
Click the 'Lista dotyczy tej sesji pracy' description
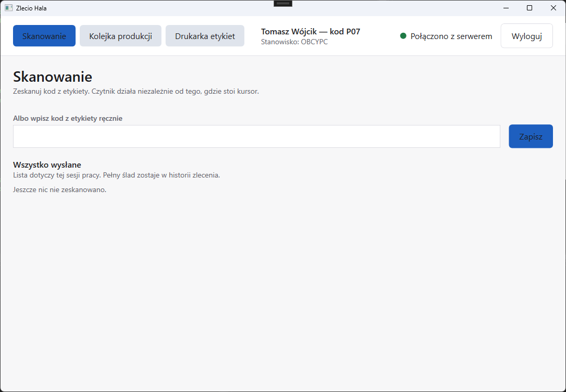click(x=116, y=175)
